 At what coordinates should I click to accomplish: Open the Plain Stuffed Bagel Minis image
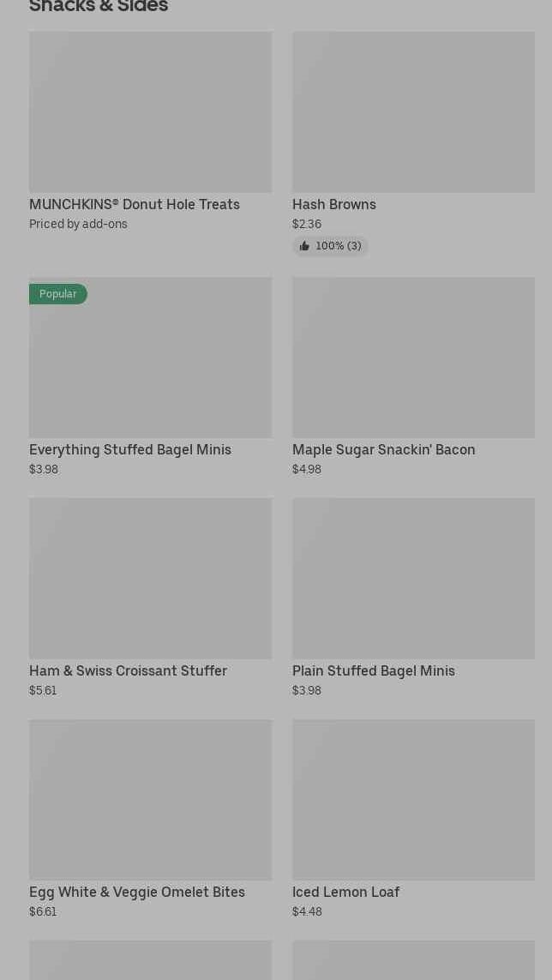tap(413, 579)
